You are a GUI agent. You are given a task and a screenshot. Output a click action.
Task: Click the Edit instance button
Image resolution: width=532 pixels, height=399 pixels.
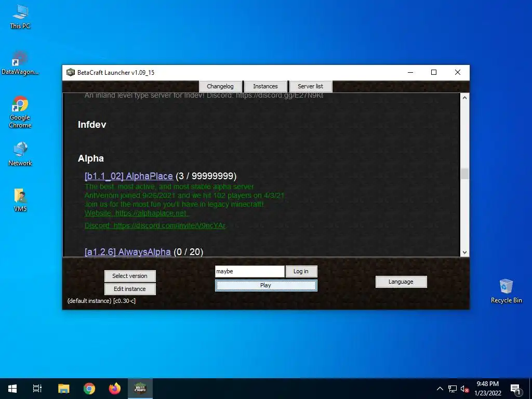[130, 289]
